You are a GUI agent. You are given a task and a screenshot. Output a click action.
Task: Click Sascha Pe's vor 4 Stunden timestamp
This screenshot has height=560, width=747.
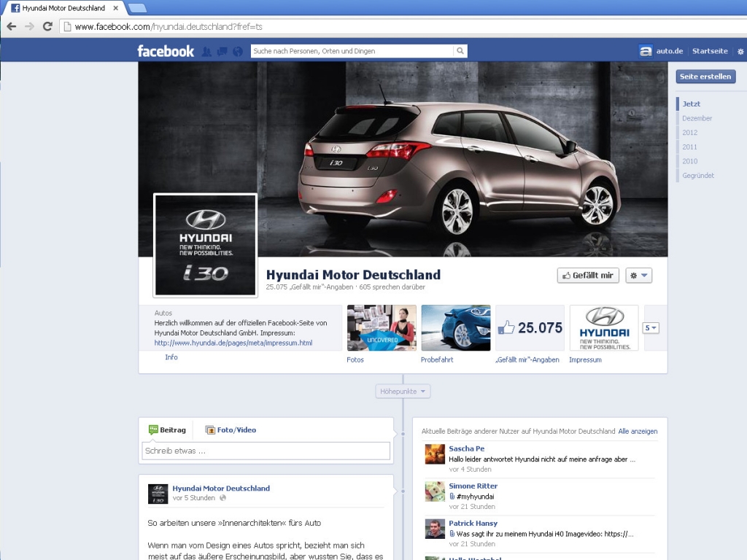tap(471, 469)
